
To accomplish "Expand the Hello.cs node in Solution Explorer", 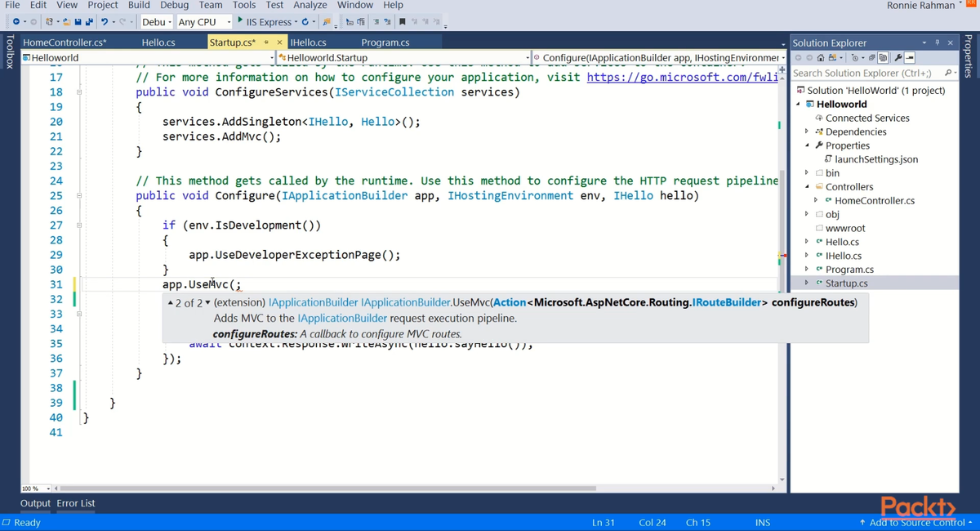I will pyautogui.click(x=807, y=242).
